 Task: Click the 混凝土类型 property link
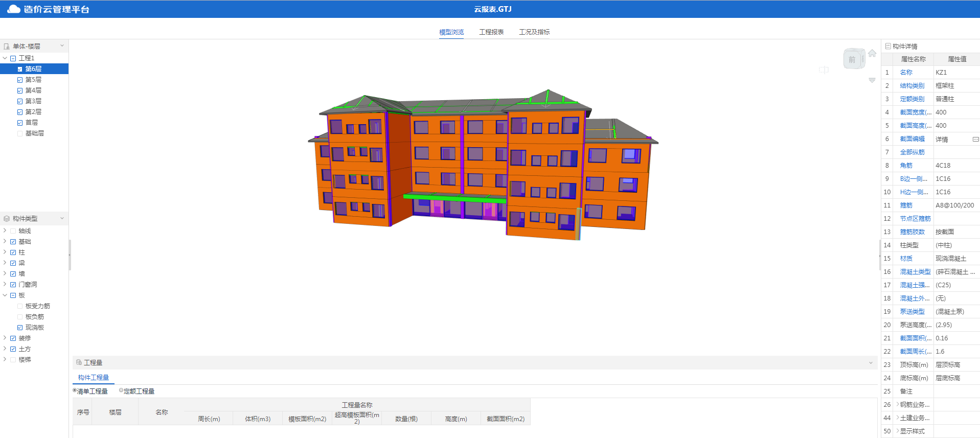pyautogui.click(x=915, y=272)
